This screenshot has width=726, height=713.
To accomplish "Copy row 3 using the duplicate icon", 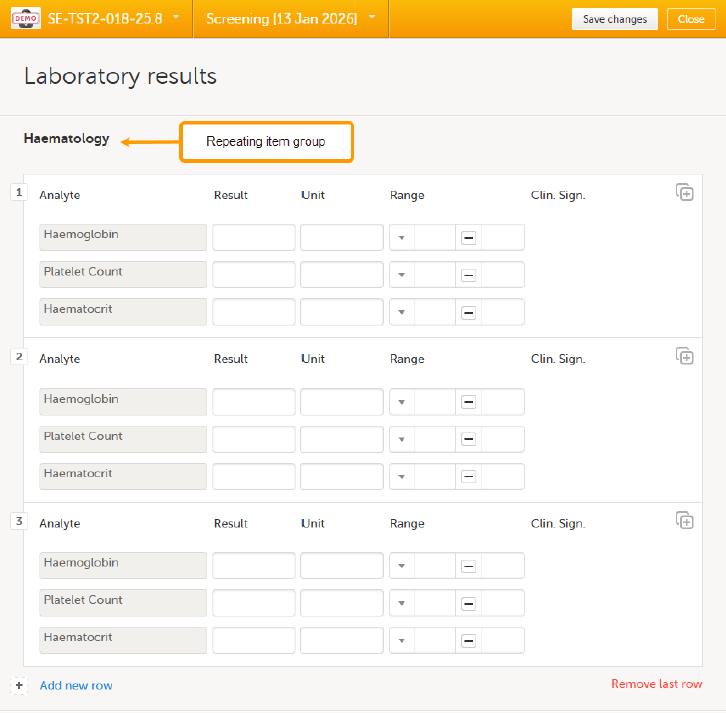I will click(684, 520).
